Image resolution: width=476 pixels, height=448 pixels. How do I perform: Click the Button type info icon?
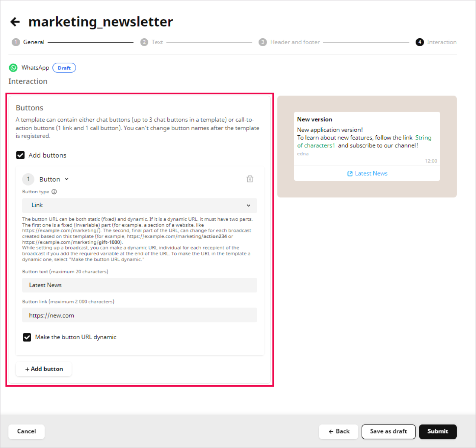tap(54, 192)
